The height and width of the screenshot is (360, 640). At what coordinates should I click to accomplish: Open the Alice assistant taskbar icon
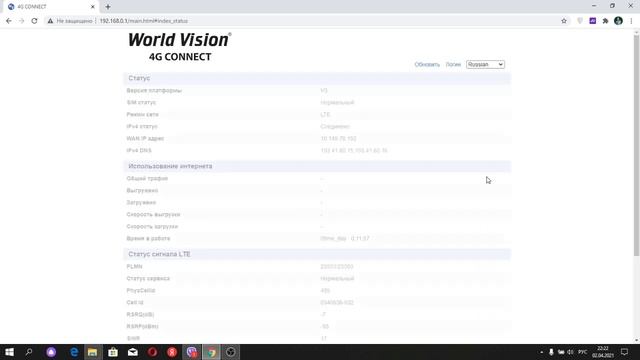(x=51, y=352)
